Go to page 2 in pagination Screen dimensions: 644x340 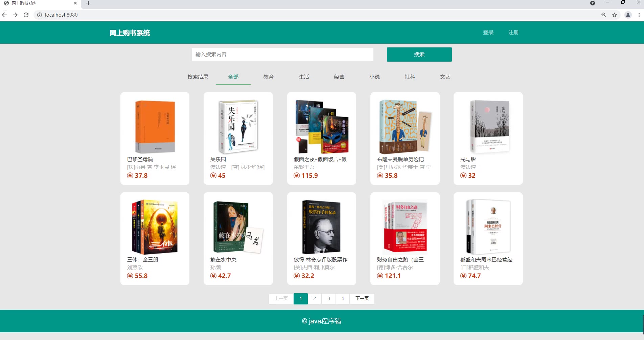tap(315, 299)
